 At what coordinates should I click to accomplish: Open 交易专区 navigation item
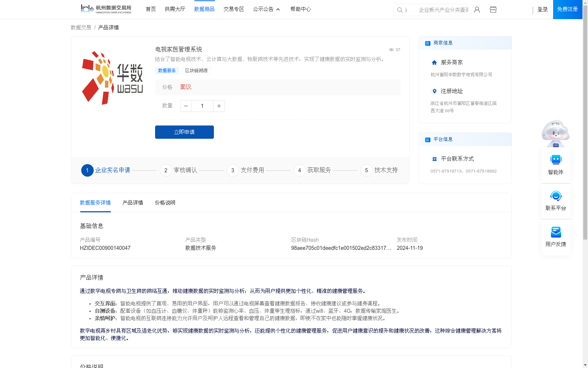click(x=234, y=9)
